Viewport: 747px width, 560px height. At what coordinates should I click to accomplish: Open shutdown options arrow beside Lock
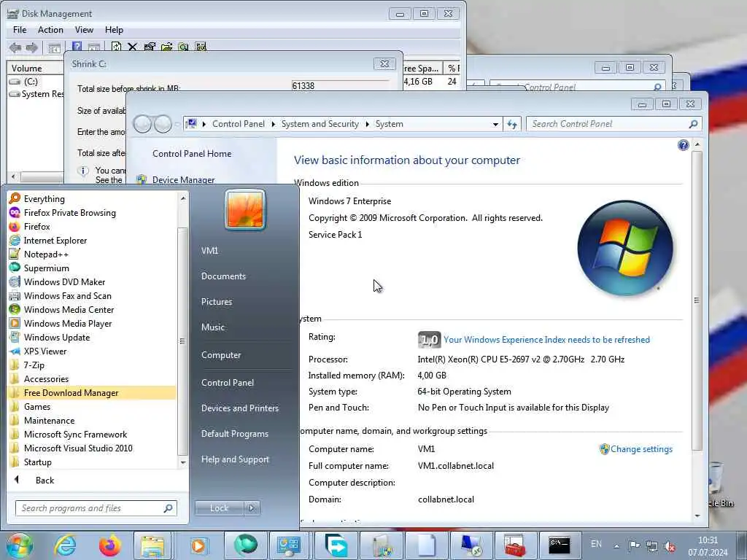(x=252, y=508)
